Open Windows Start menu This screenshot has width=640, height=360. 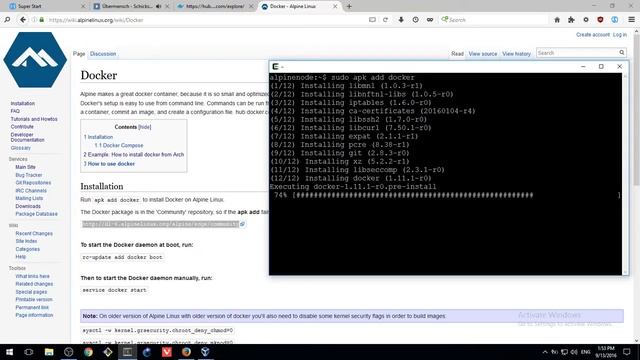point(9,352)
